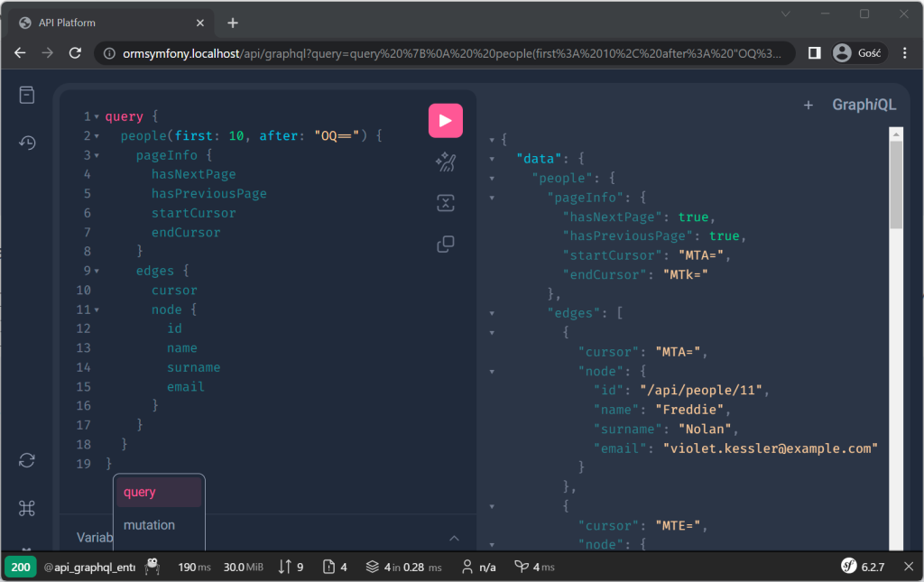Click the "Freddie" name value in response
Screen dimensions: 924x582
[x=689, y=410]
